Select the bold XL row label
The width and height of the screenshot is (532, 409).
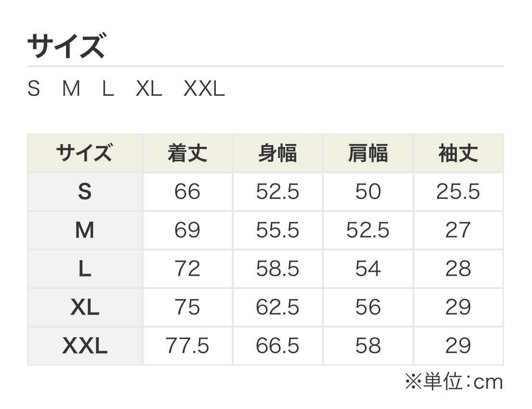tap(84, 307)
